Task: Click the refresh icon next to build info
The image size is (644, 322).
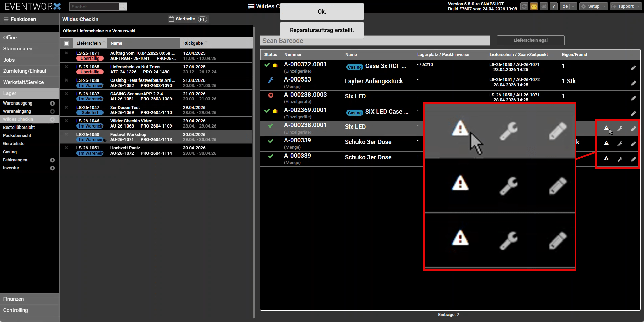Action: coord(524,6)
